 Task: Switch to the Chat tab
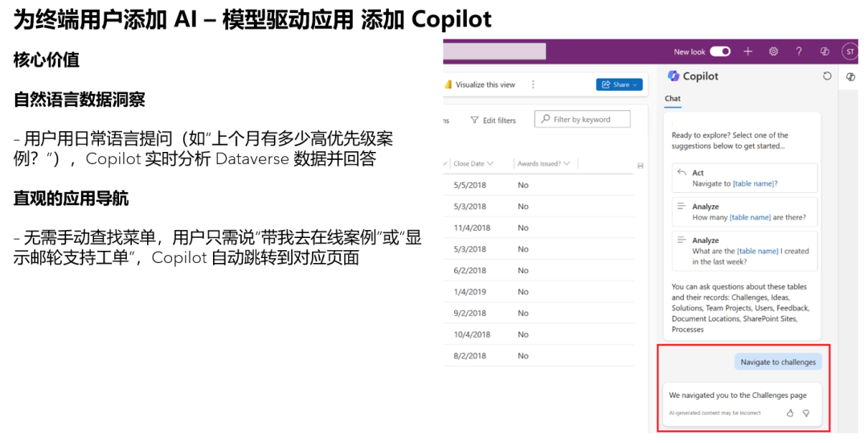(673, 98)
